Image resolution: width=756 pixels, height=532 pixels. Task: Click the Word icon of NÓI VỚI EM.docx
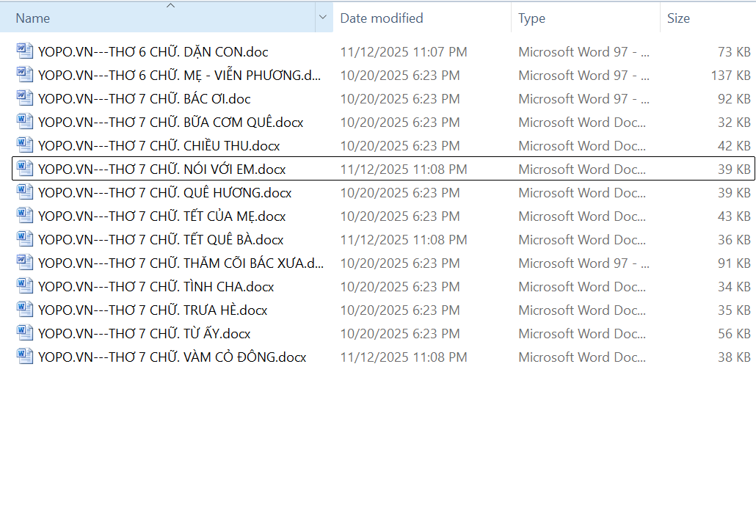click(x=25, y=169)
